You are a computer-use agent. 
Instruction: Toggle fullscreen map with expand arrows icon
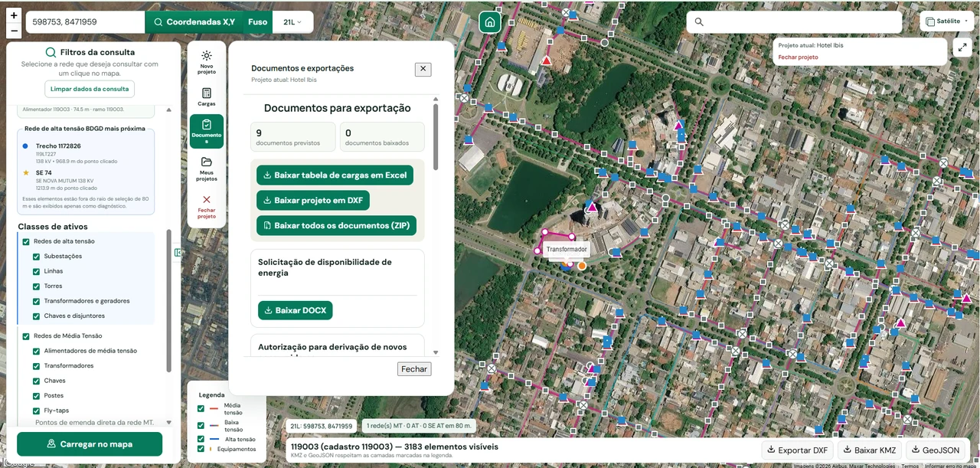(962, 47)
